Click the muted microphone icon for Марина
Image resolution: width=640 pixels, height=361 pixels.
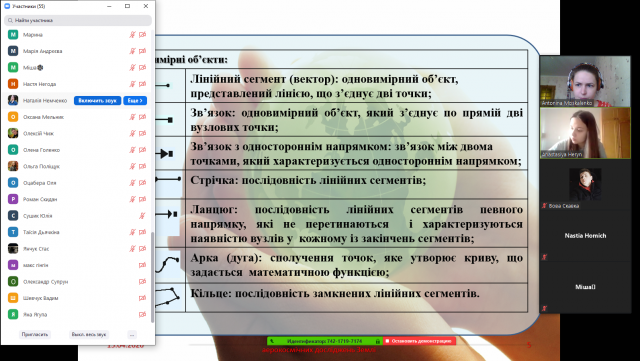pyautogui.click(x=132, y=35)
